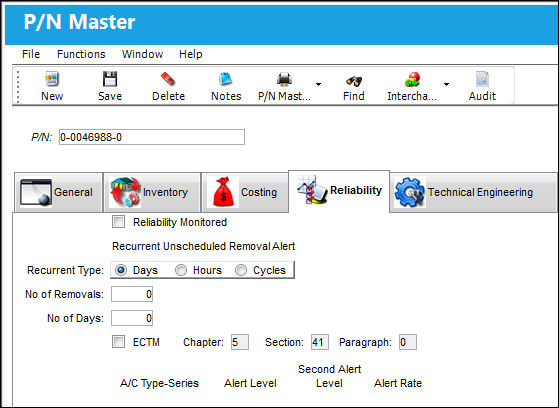Open the Window menu

[142, 54]
